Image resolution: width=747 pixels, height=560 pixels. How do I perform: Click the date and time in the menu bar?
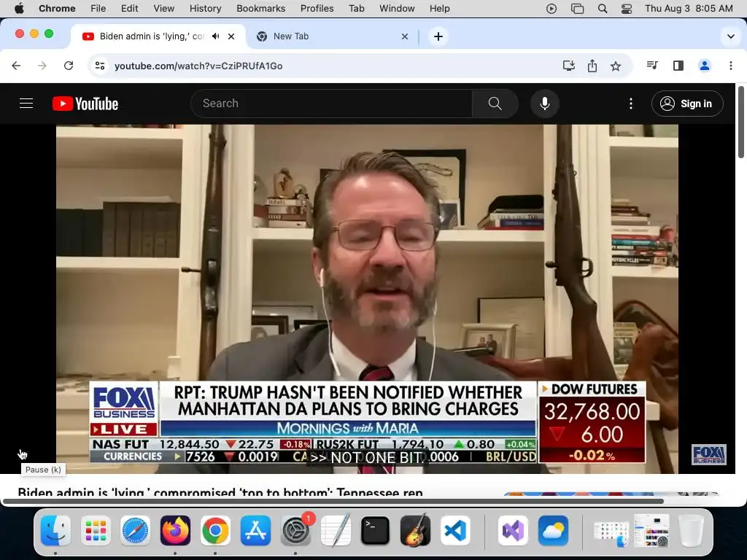click(689, 9)
